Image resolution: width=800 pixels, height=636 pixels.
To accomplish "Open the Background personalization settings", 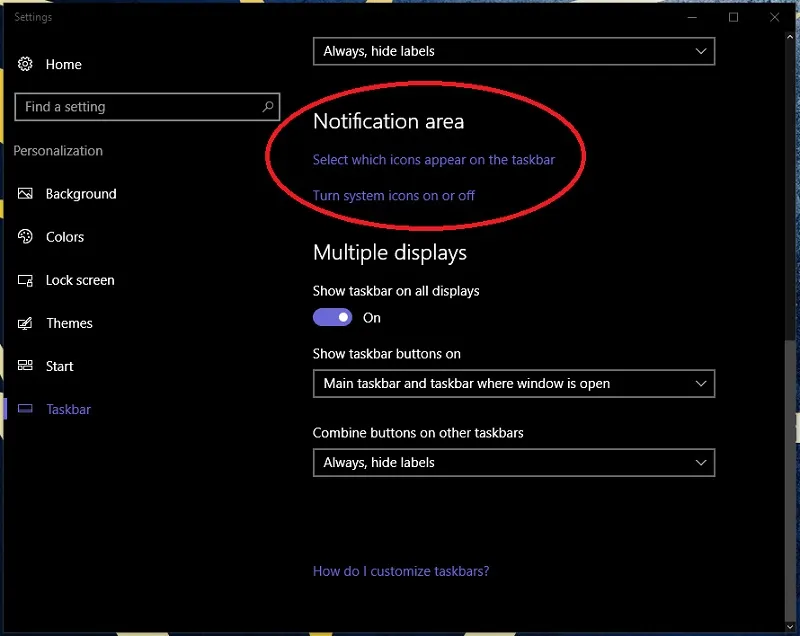I will tap(78, 193).
